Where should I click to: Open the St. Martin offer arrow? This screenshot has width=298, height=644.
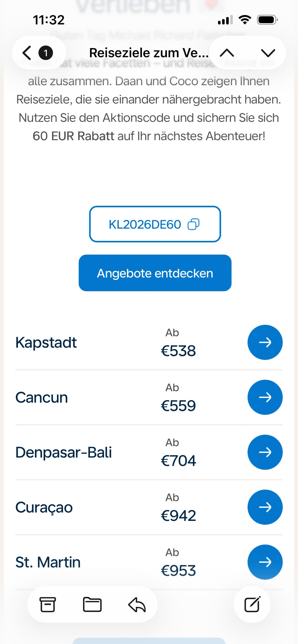tap(265, 562)
